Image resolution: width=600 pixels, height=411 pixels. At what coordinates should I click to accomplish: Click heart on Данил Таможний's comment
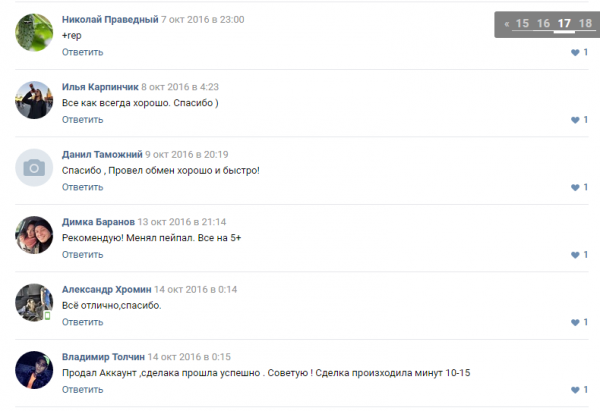point(575,188)
